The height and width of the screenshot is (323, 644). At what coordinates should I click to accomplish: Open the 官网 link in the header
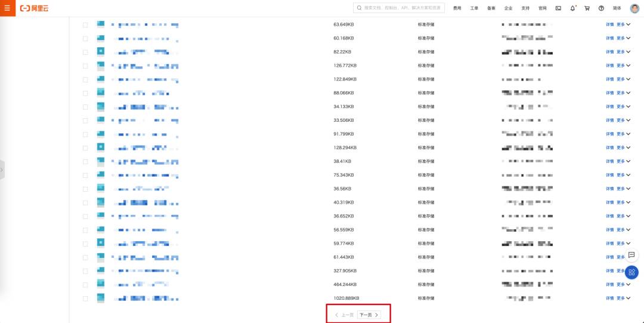pos(543,8)
